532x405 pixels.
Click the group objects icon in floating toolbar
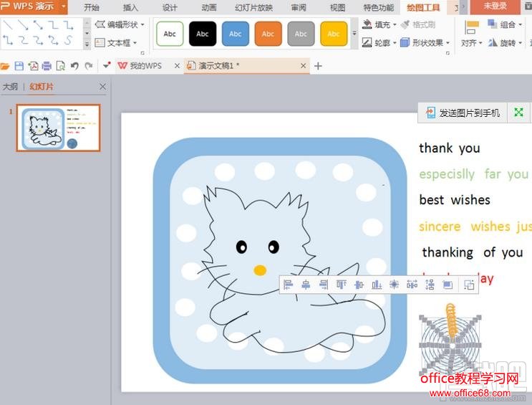[x=469, y=285]
